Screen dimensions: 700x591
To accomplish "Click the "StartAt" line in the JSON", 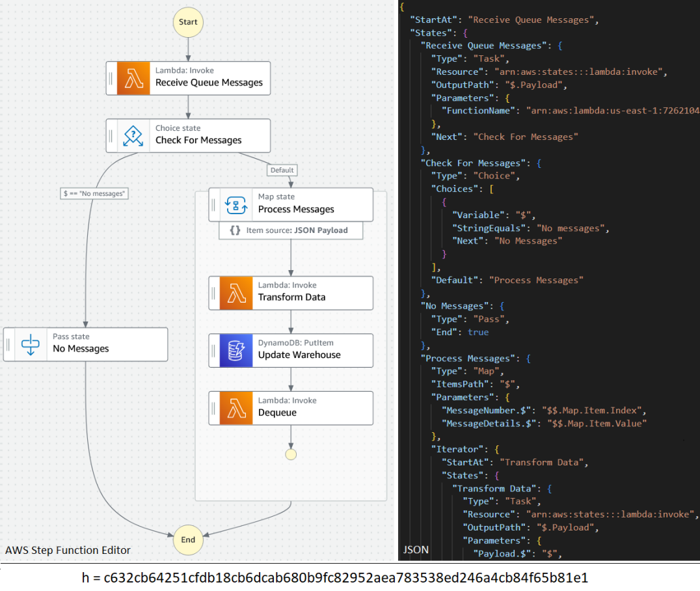I will 504,20.
